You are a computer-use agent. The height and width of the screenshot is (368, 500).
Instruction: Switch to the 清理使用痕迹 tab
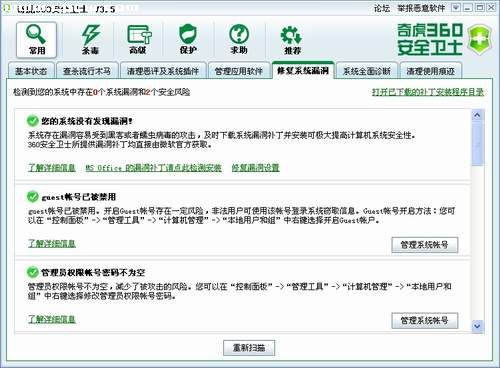430,71
